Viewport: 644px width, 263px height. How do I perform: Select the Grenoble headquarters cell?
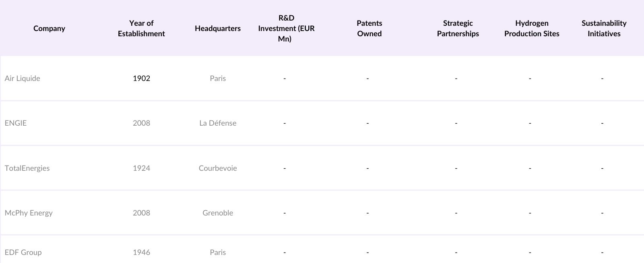[218, 213]
